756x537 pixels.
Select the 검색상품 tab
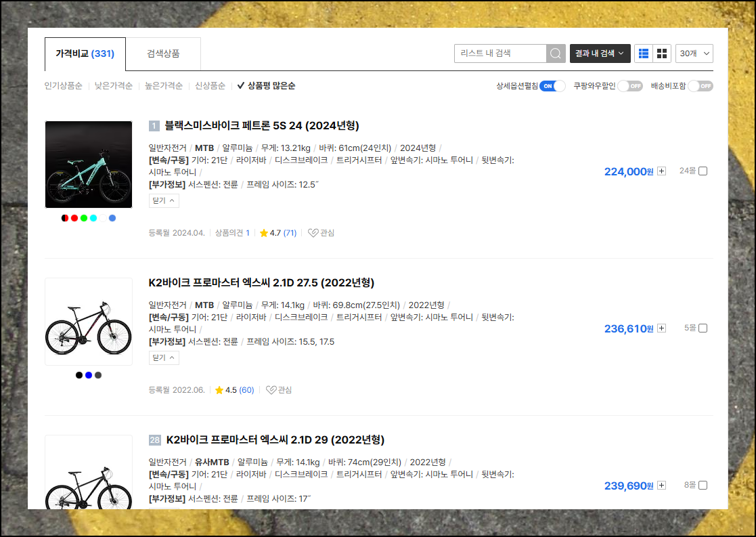coord(163,53)
